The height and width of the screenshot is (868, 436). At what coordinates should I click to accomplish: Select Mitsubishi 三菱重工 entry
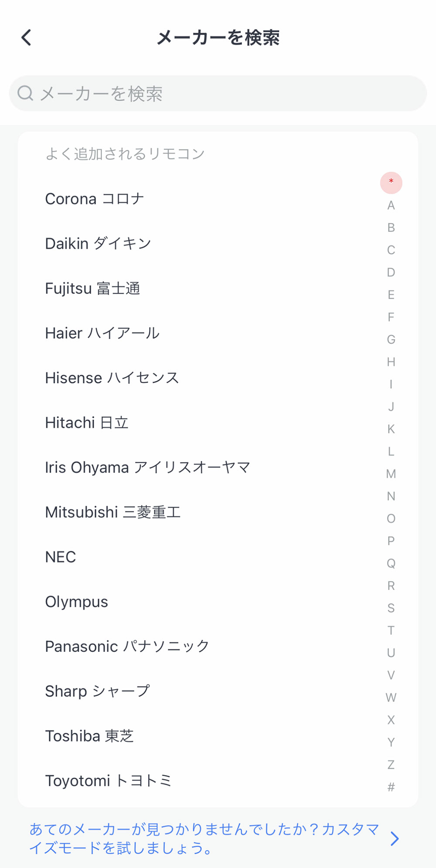112,512
